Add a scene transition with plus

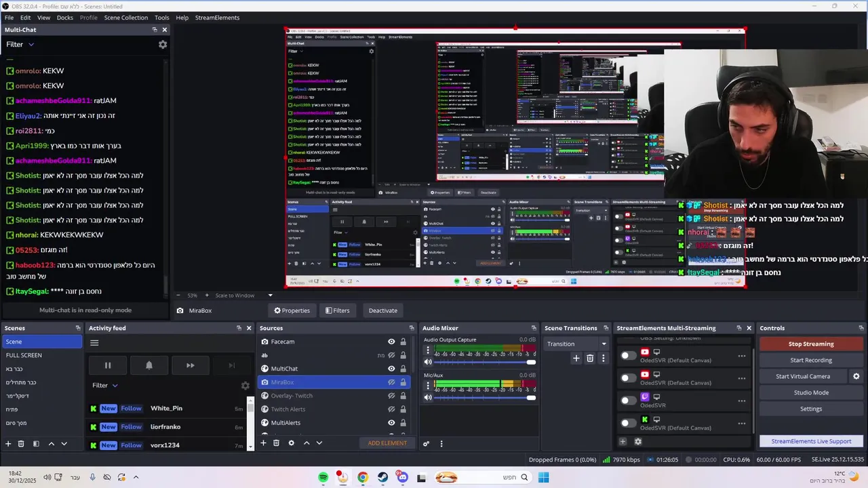(x=576, y=359)
